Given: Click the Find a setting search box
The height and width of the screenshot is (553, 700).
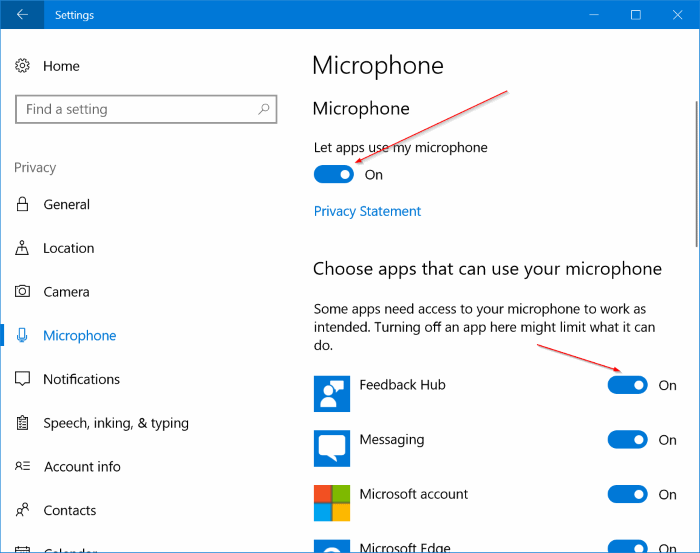Looking at the screenshot, I should [x=146, y=109].
